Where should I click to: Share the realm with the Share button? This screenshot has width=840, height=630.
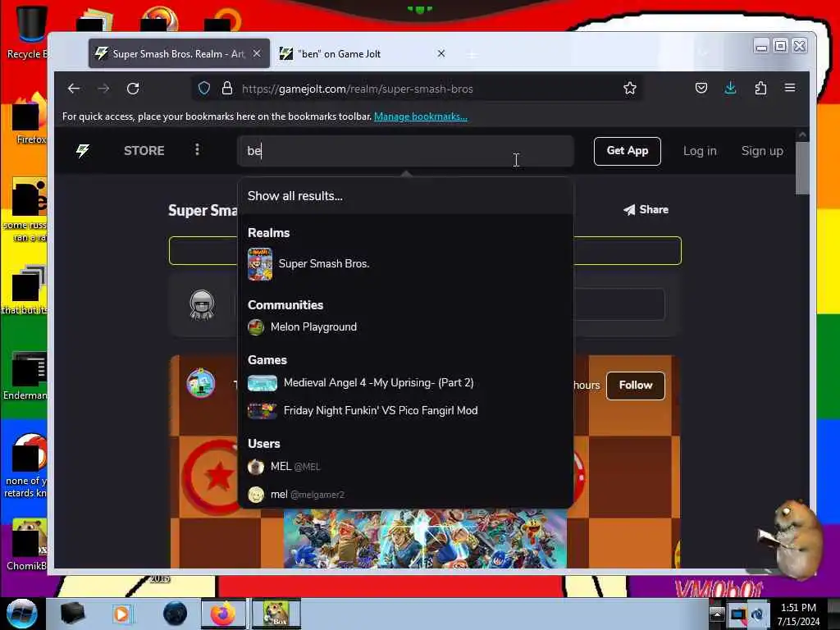[646, 209]
